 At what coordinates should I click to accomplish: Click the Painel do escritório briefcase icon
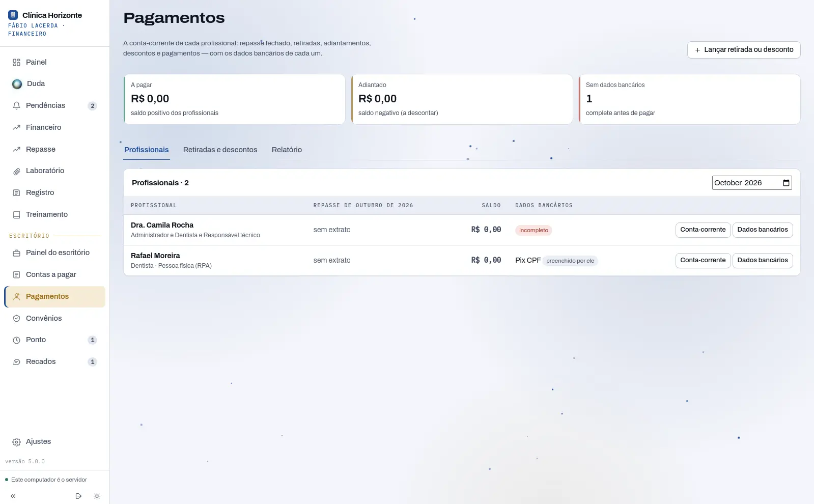(x=16, y=253)
